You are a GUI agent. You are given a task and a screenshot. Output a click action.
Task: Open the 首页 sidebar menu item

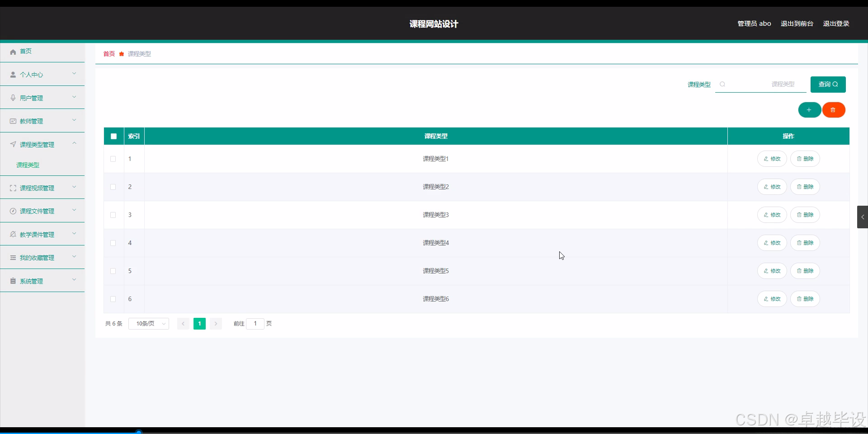pyautogui.click(x=42, y=52)
